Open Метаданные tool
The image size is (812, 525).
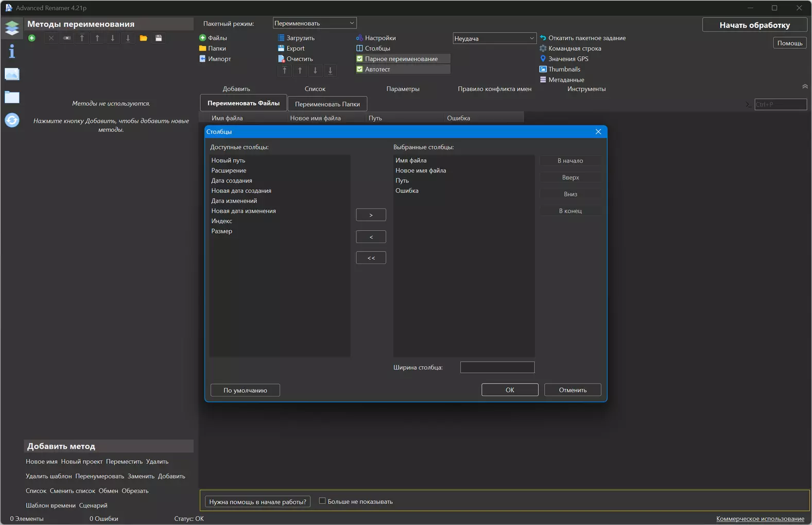[x=562, y=80]
